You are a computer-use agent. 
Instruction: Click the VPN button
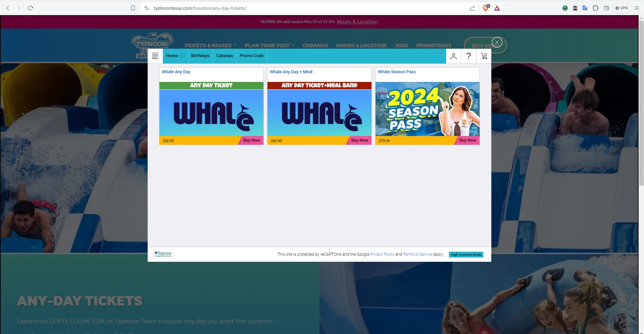[x=622, y=8]
